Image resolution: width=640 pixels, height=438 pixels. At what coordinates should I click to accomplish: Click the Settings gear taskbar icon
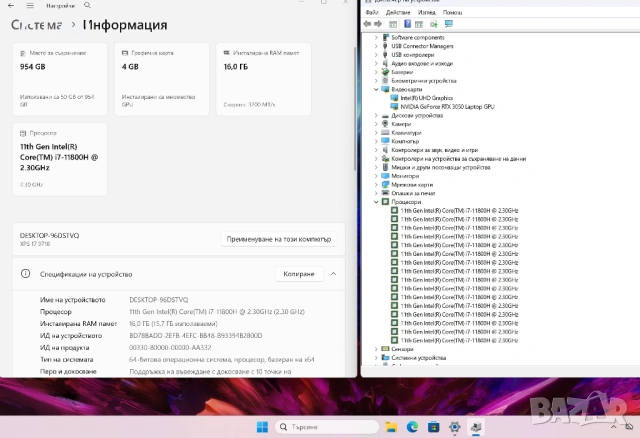pyautogui.click(x=454, y=427)
